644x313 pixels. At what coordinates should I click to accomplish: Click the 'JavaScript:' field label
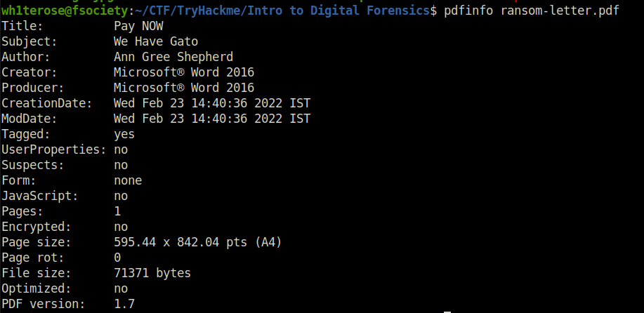point(40,196)
